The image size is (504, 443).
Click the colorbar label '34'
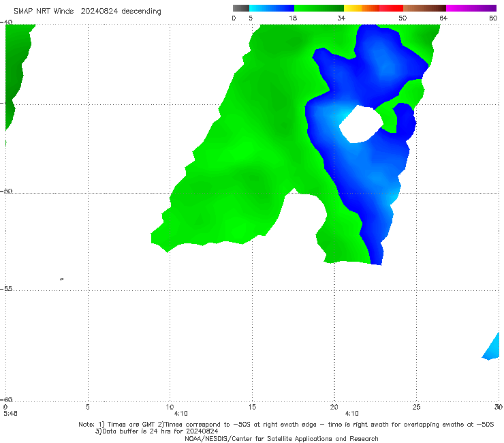(x=341, y=18)
